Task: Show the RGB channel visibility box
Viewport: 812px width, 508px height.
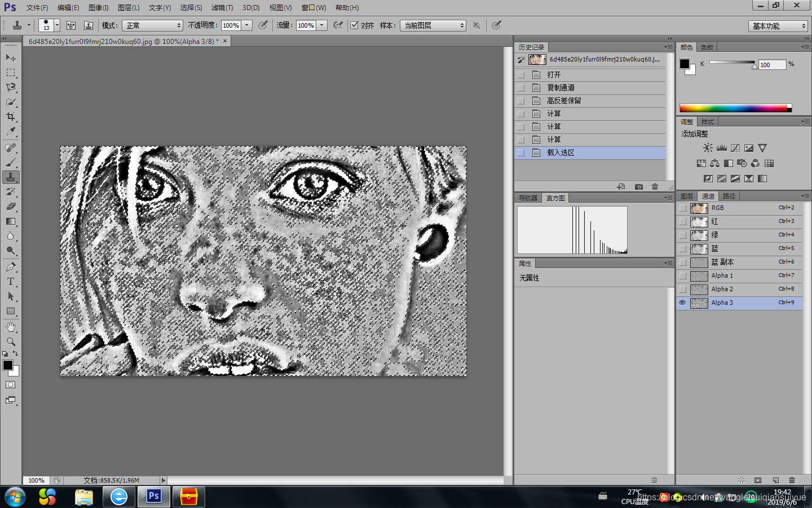Action: point(682,208)
